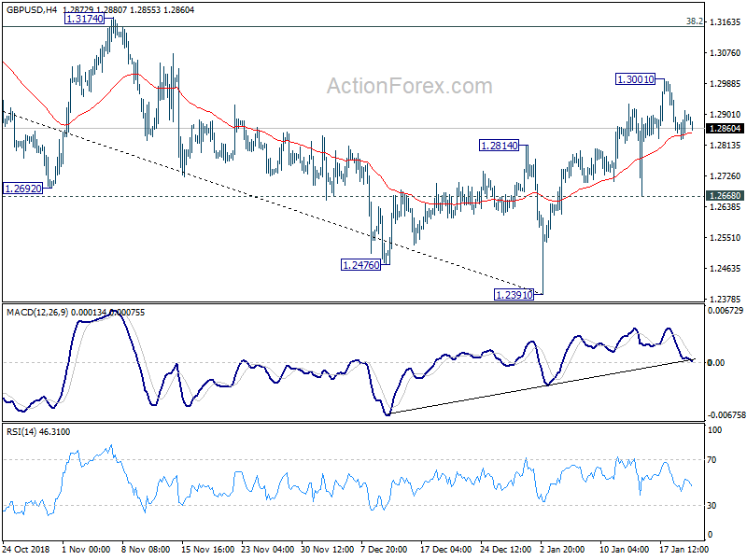Click the 1.23785 price axis value
The image size is (747, 560).
point(726,299)
